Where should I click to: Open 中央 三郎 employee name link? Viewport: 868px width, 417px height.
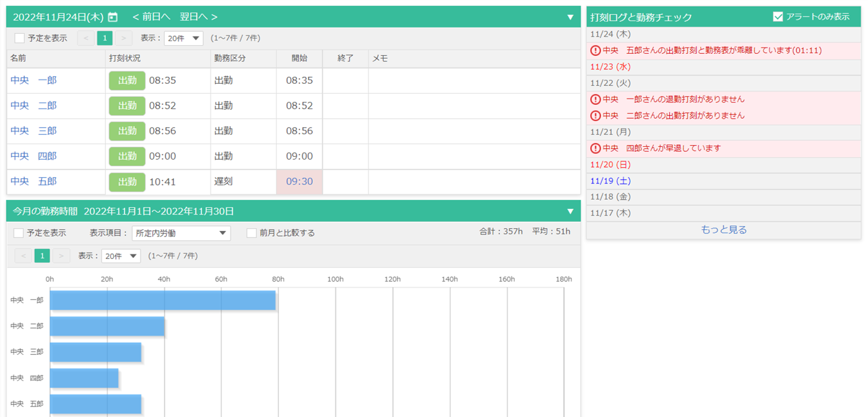coord(33,131)
